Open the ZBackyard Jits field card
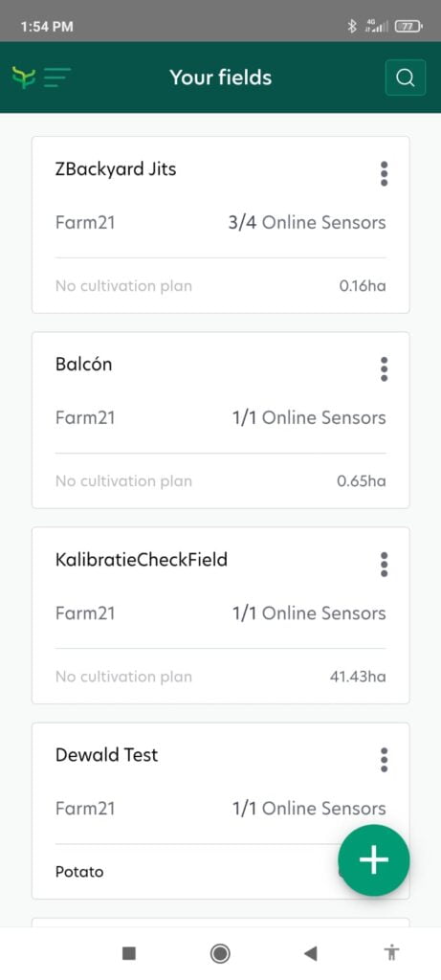The height and width of the screenshot is (980, 441). click(220, 225)
